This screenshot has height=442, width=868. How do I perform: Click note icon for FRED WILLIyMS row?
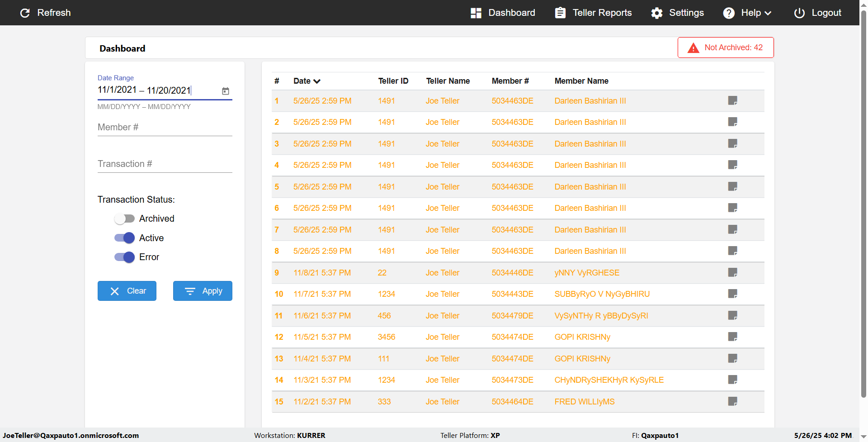732,401
